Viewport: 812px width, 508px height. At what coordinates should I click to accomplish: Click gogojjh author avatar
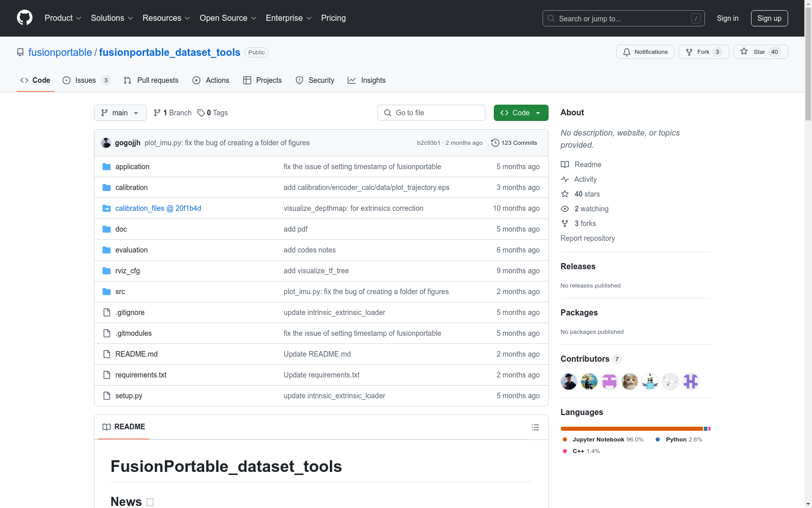point(106,143)
